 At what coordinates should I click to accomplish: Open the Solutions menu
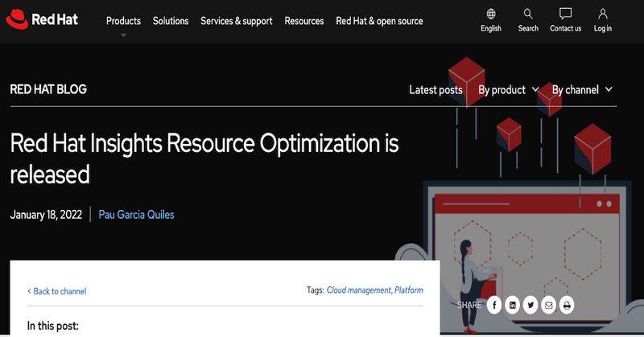pyautogui.click(x=171, y=21)
